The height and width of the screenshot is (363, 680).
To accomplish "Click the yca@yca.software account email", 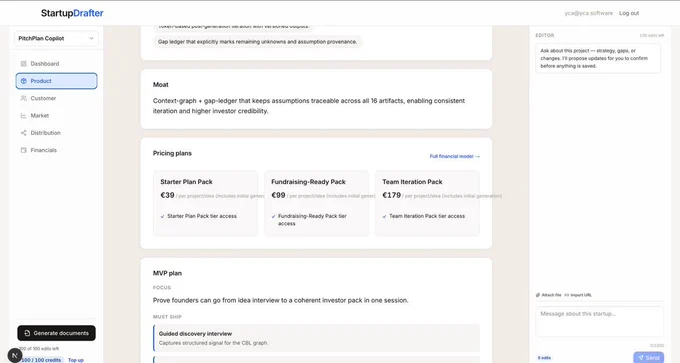I will [x=588, y=13].
